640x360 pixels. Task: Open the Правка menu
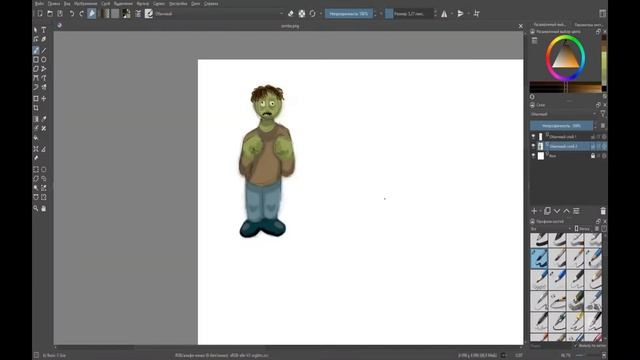tap(54, 3)
